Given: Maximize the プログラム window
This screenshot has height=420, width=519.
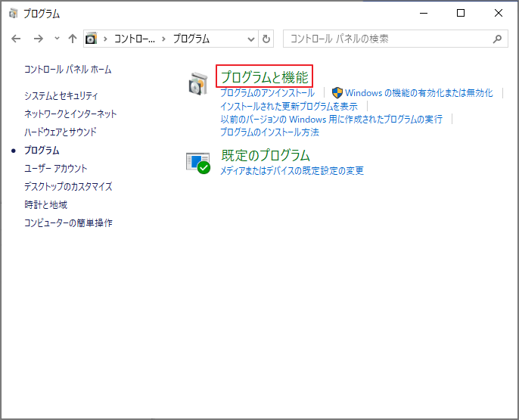Looking at the screenshot, I should click(461, 13).
